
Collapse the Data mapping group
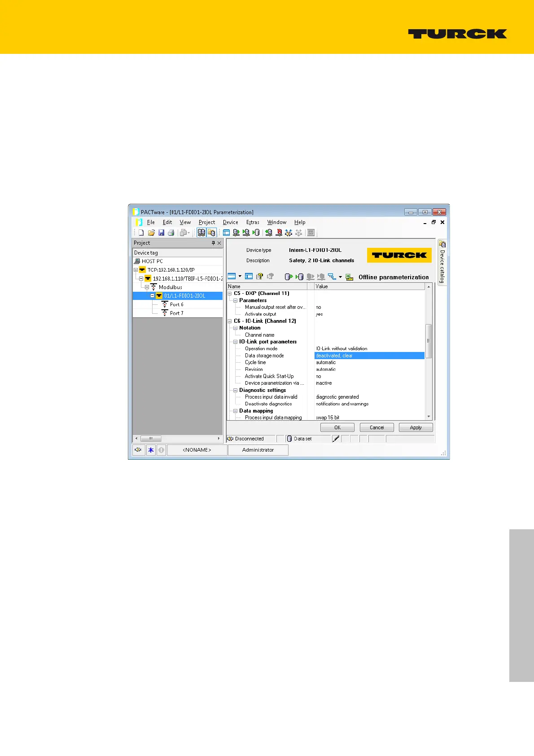(x=235, y=411)
